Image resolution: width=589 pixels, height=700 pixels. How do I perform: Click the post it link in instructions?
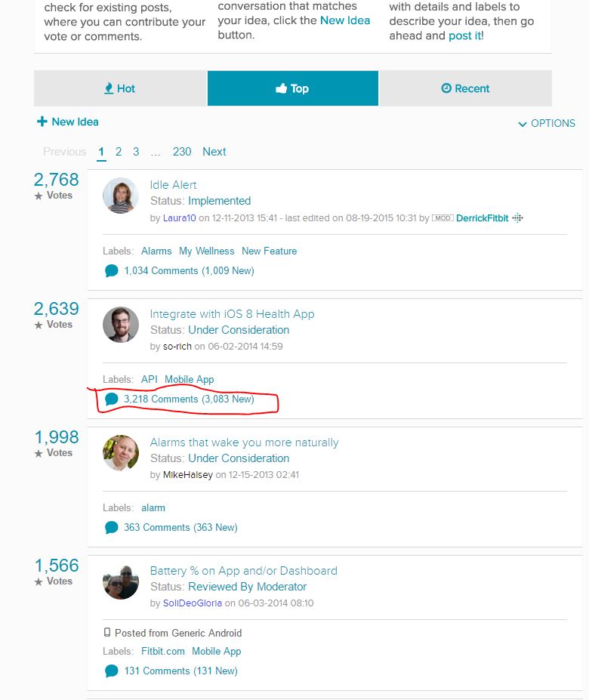pos(464,35)
